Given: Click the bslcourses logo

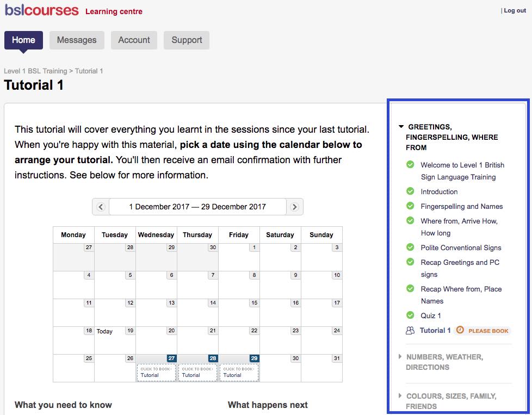Looking at the screenshot, I should point(41,10).
